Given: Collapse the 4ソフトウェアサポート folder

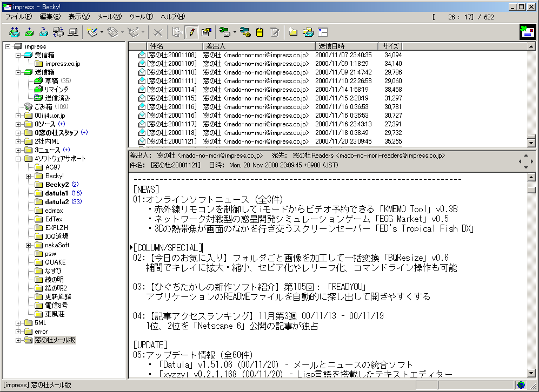Looking at the screenshot, I should click(x=18, y=158).
